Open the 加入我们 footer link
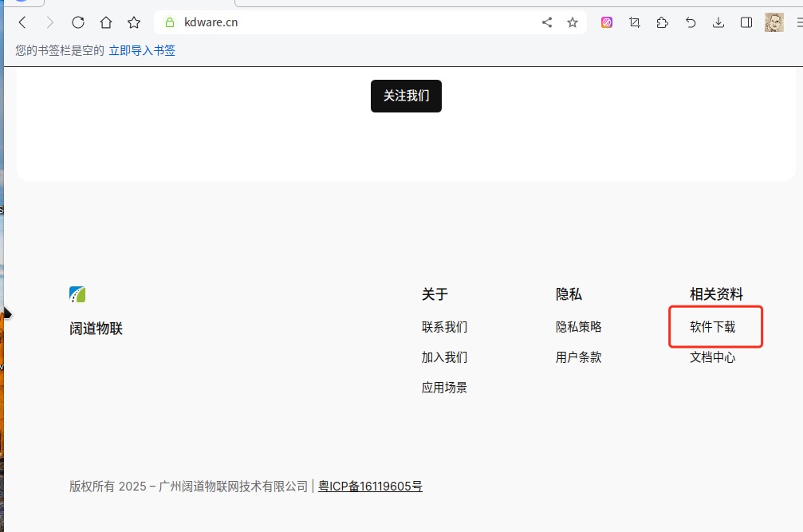Viewport: 803px width, 532px height. pyautogui.click(x=444, y=357)
